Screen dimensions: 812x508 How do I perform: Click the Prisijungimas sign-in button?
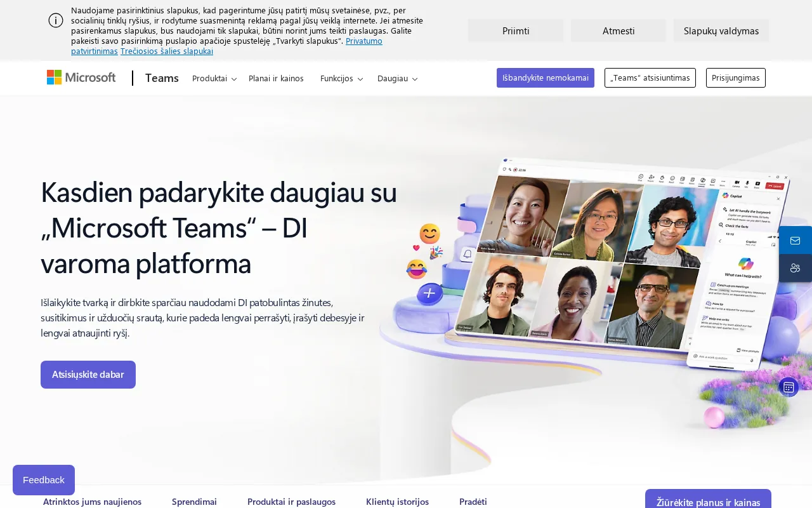[x=736, y=77]
